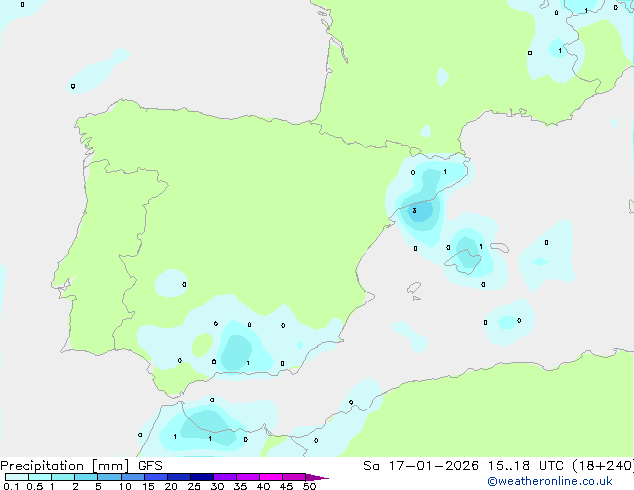Viewport: 634px width, 490px height.
Task: Click the 'Sa 17-01-2026' date text
Action: pos(421,466)
